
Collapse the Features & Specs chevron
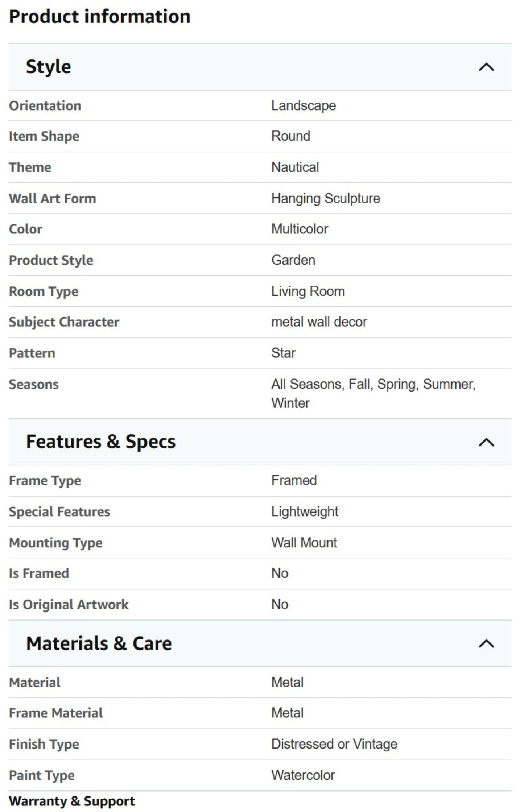pyautogui.click(x=486, y=442)
